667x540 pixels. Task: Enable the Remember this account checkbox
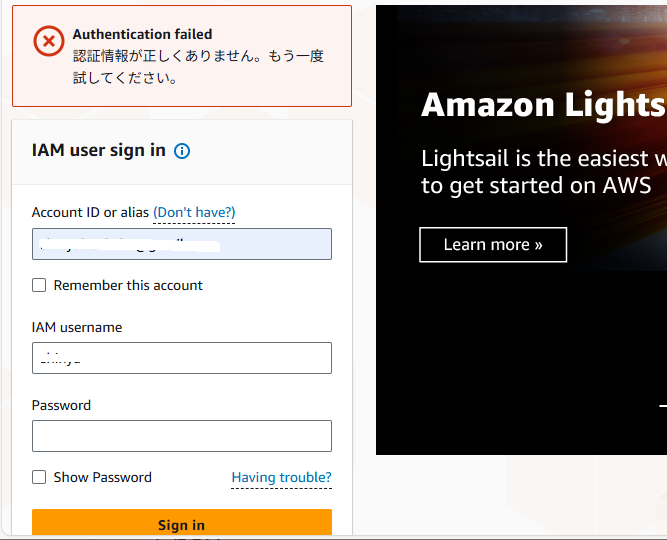click(39, 285)
